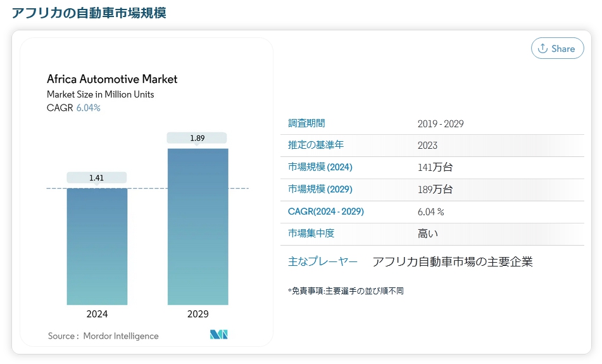Click the 2024 market size bar
The image size is (602, 364).
click(x=97, y=246)
